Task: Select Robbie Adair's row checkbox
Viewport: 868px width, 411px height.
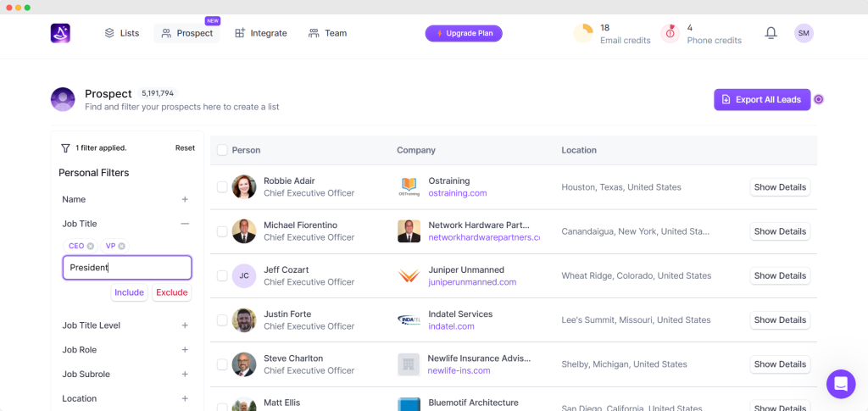Action: coord(222,186)
